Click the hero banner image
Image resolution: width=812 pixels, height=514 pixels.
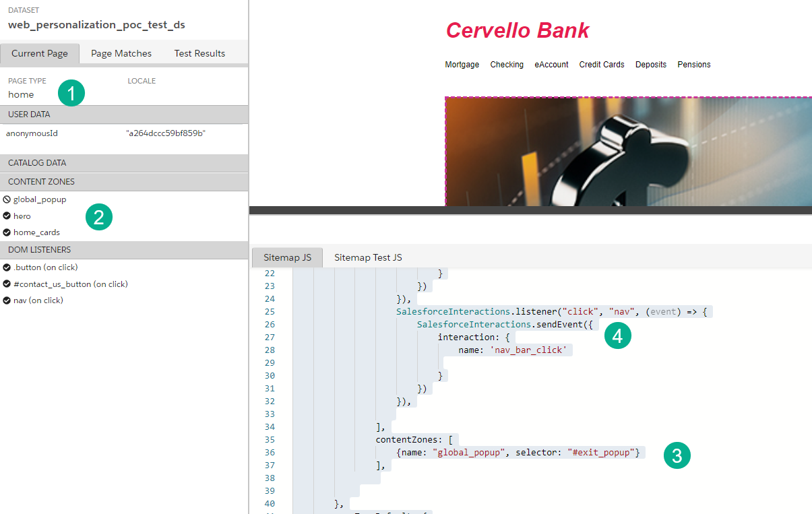pyautogui.click(x=628, y=152)
